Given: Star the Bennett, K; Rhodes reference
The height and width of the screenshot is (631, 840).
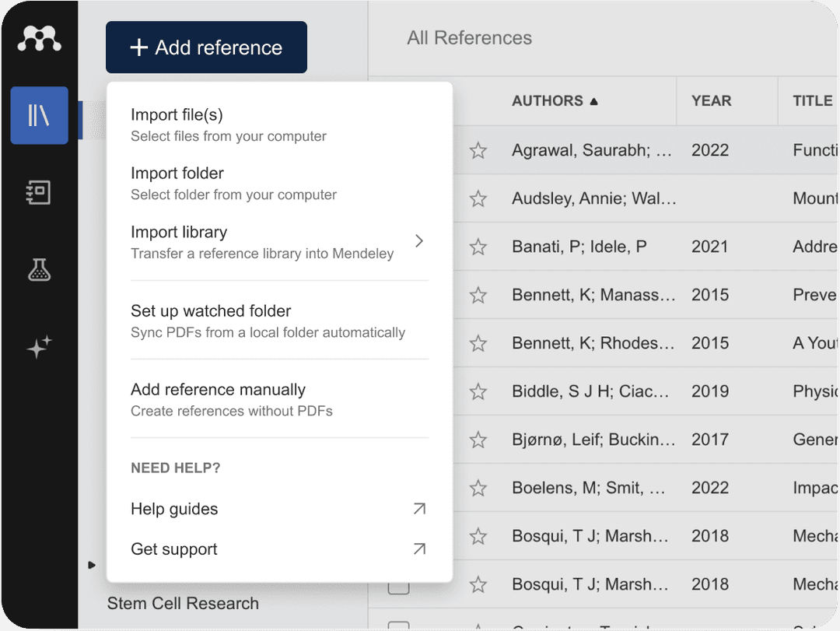Looking at the screenshot, I should coord(478,344).
